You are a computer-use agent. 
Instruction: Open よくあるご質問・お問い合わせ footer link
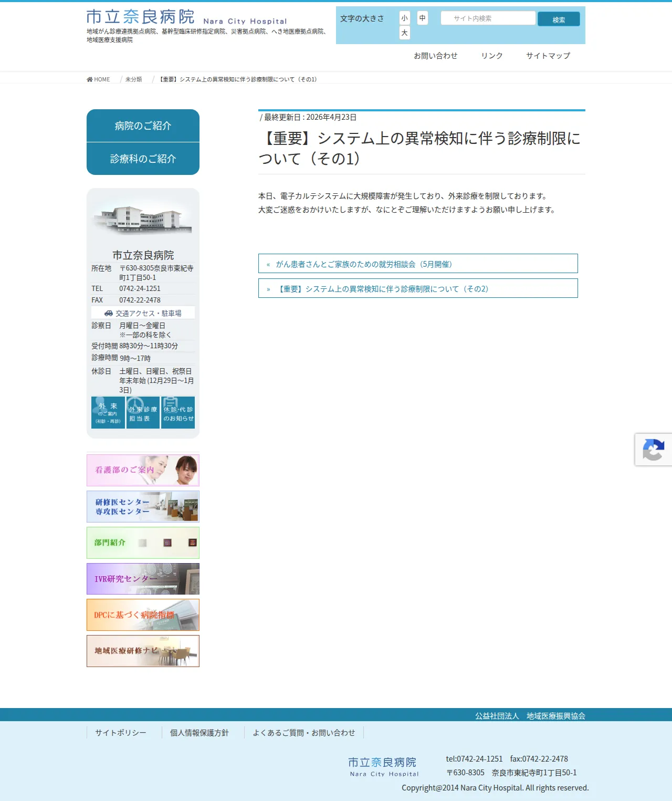click(x=304, y=733)
